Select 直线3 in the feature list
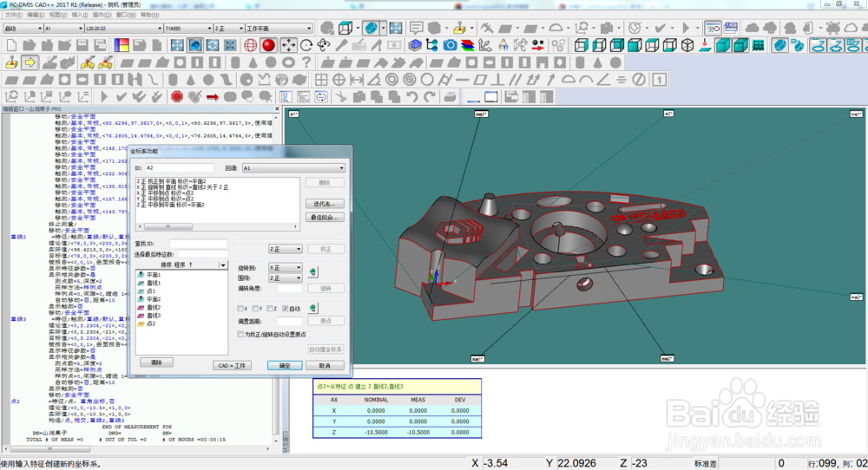Image resolution: width=868 pixels, height=470 pixels. tap(154, 316)
